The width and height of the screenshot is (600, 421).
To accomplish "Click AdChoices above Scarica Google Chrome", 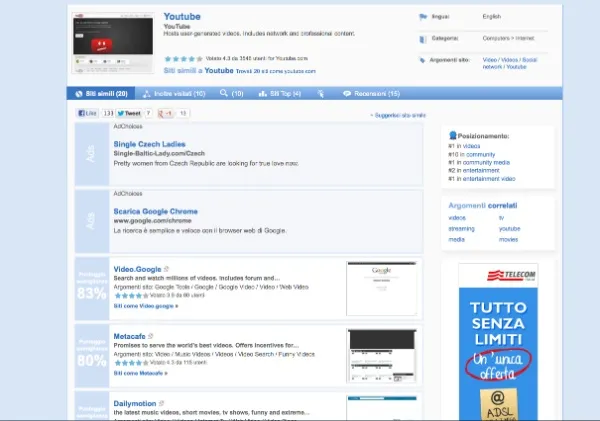I will (128, 194).
